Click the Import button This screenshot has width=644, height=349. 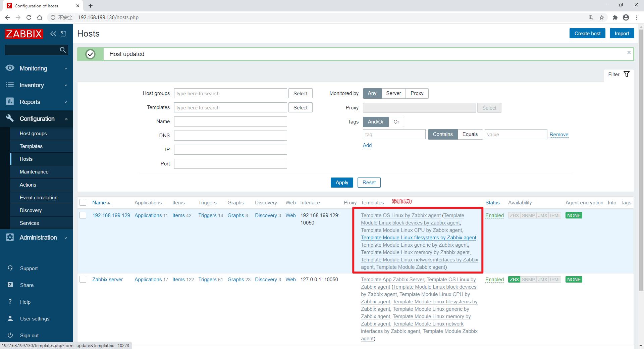[622, 33]
